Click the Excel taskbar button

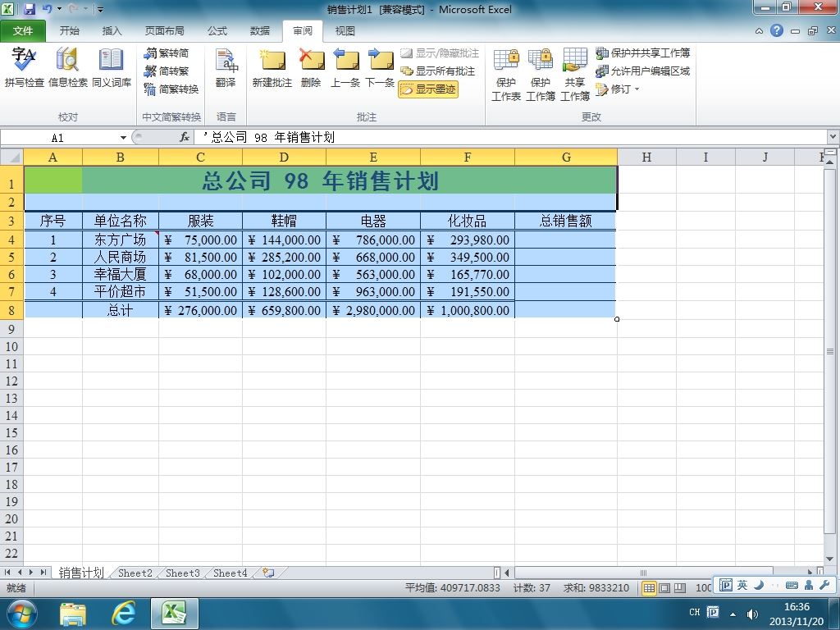[x=174, y=614]
